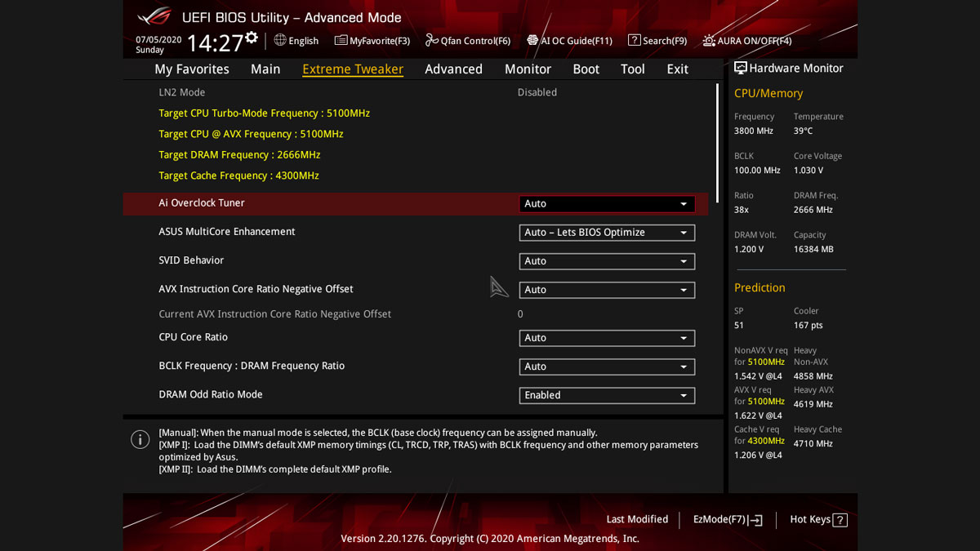
Task: Select the CPU Core Ratio label
Action: click(x=193, y=337)
